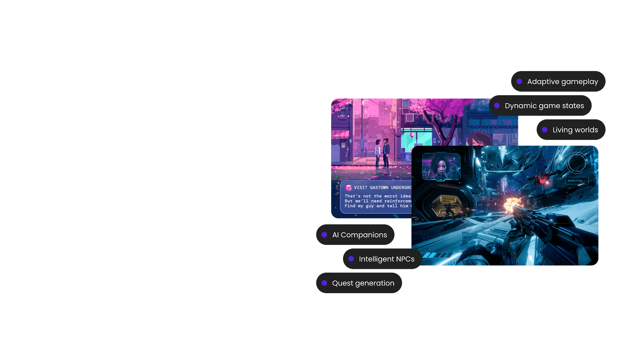Toggle the Dynamic game states pill

(x=541, y=106)
